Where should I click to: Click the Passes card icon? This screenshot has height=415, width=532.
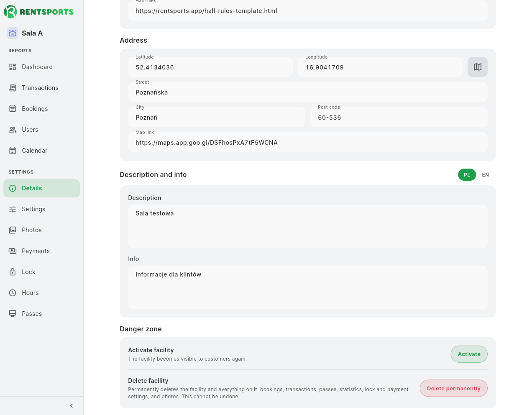pyautogui.click(x=13, y=314)
